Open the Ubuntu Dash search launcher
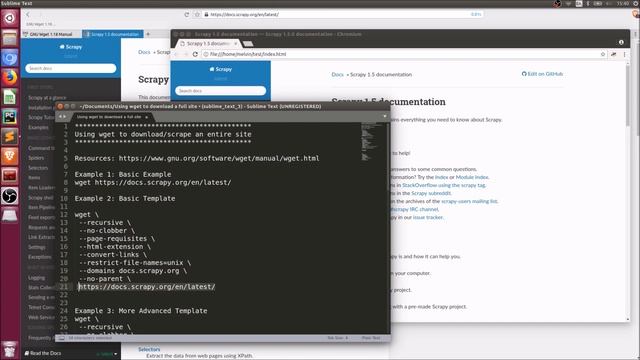The image size is (640, 360). click(9, 18)
